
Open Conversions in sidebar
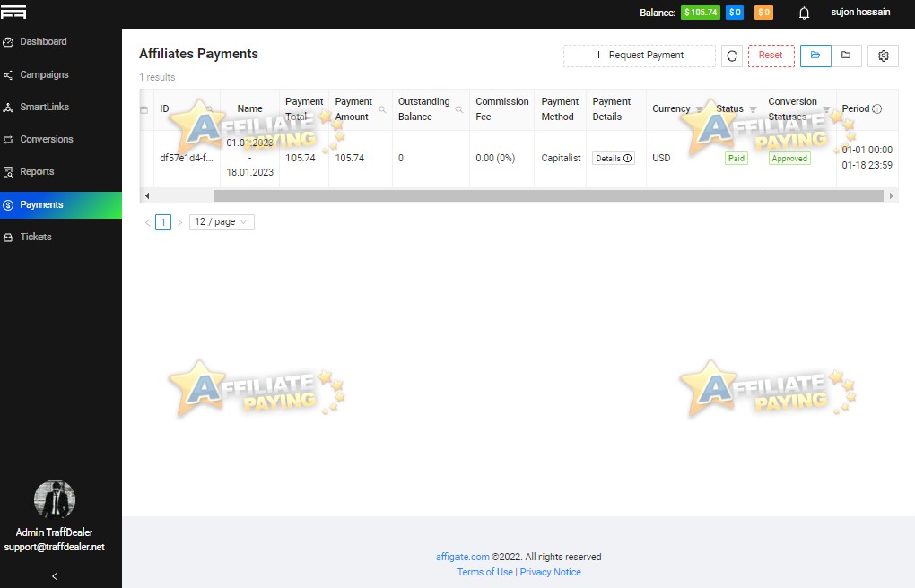[x=61, y=140]
